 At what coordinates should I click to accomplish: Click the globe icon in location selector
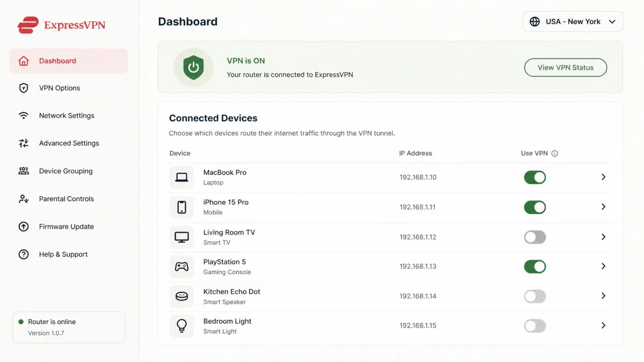tap(535, 21)
